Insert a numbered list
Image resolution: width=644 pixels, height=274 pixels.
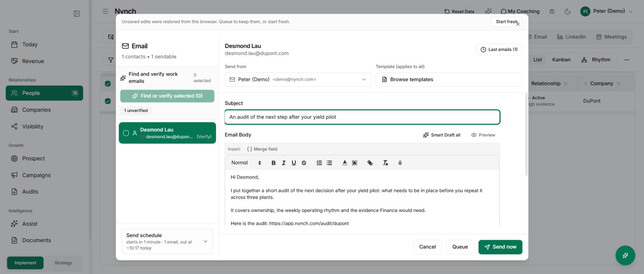point(319,163)
